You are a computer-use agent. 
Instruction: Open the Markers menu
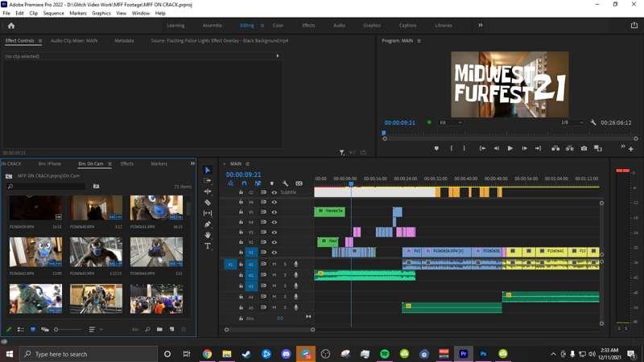(78, 13)
